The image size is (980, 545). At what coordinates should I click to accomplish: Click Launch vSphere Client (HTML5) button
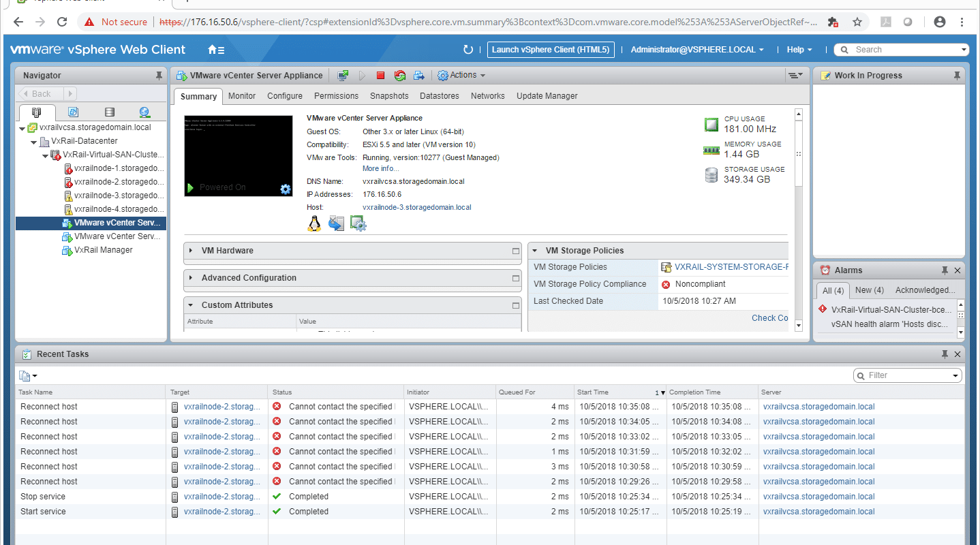pos(551,50)
